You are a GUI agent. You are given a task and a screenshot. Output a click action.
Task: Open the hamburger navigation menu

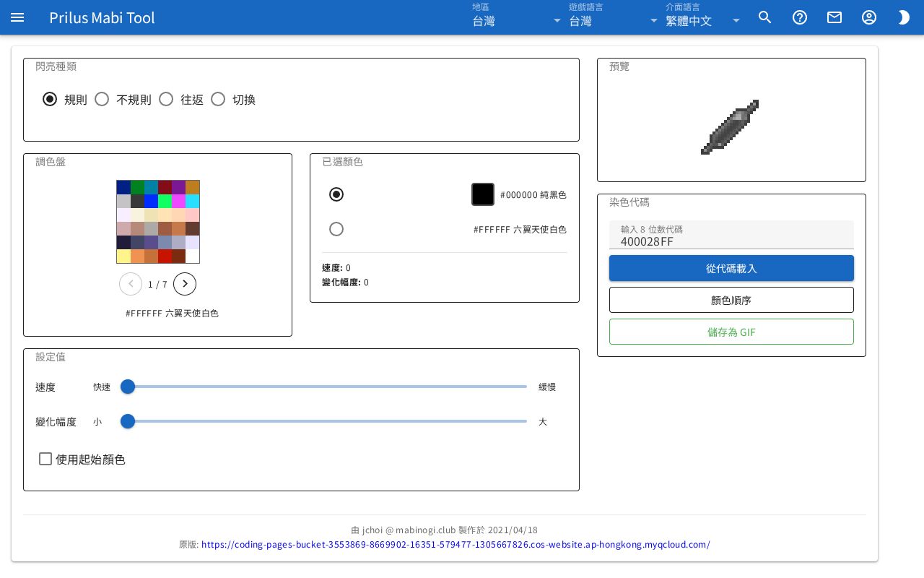point(17,17)
